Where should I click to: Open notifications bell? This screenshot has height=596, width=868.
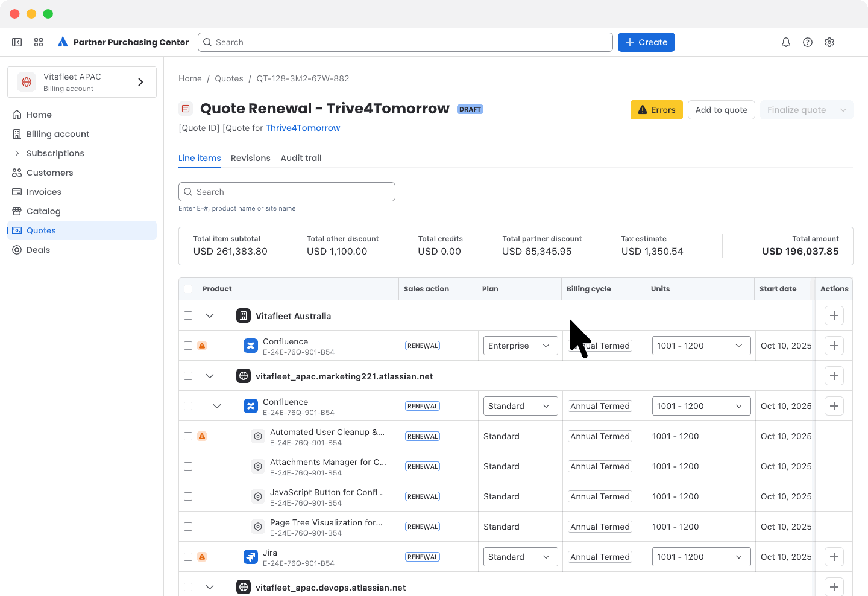click(786, 42)
